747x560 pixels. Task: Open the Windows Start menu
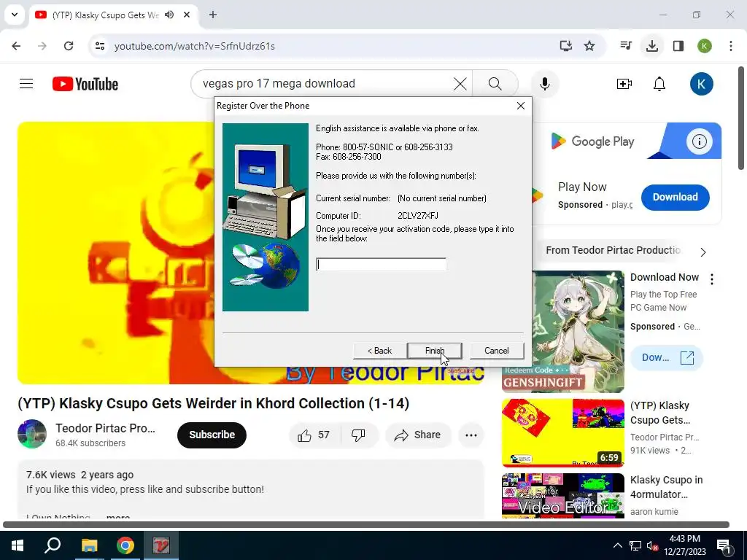[18, 545]
